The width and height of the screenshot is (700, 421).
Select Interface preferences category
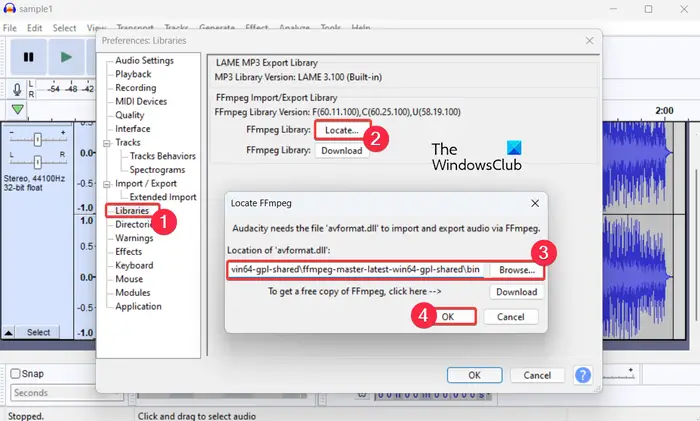coord(133,129)
